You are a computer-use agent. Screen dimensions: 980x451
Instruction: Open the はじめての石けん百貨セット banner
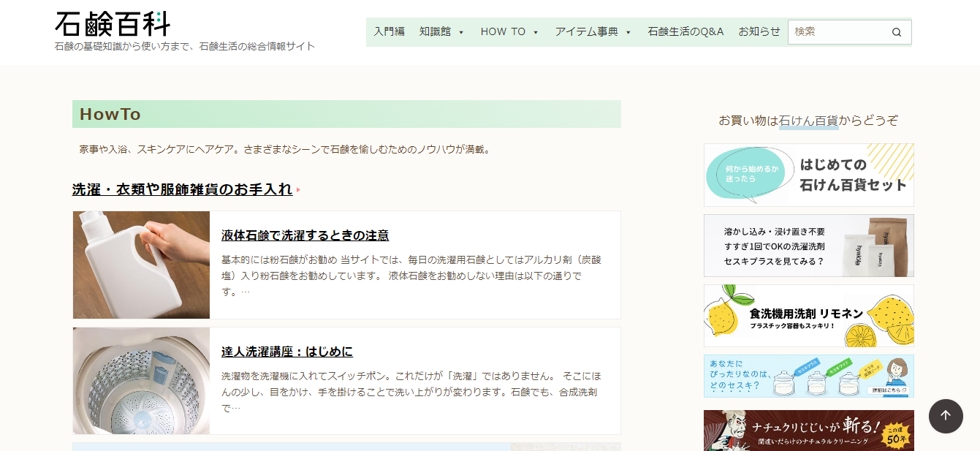tap(808, 175)
